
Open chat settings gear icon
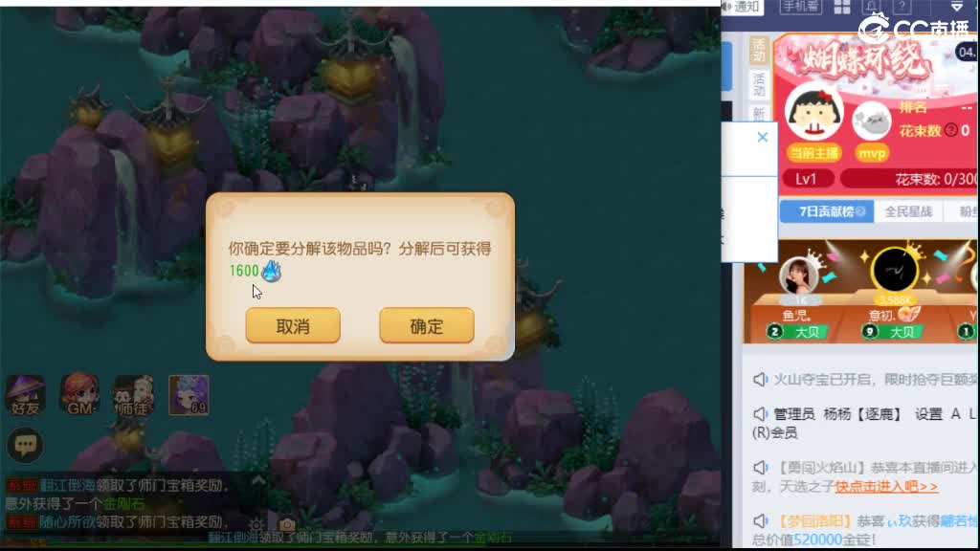click(256, 524)
